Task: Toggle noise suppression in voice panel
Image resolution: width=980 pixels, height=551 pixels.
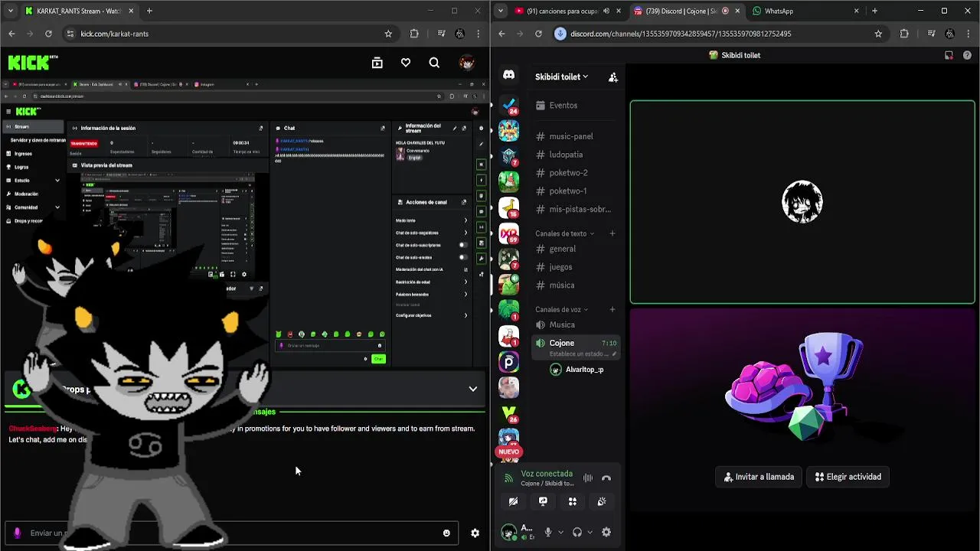Action: 588,478
